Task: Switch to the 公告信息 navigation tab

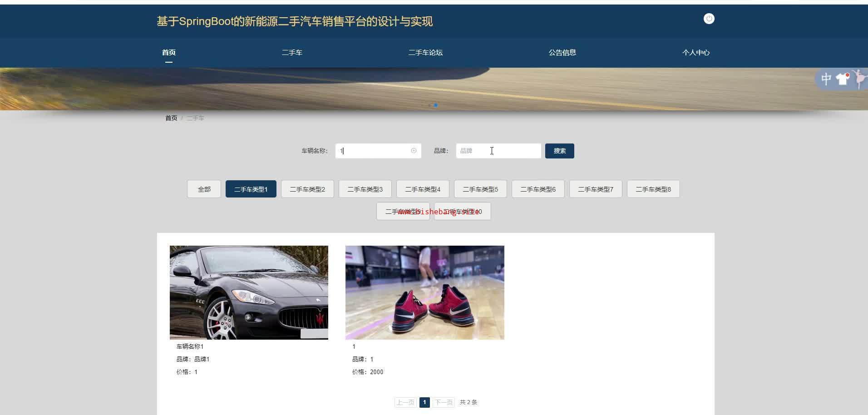Action: [562, 53]
